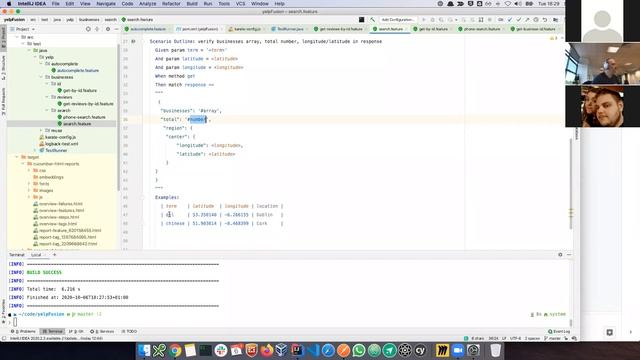This screenshot has height=360, width=640.
Task: Open Terminal panel settings gear
Action: (x=560, y=255)
